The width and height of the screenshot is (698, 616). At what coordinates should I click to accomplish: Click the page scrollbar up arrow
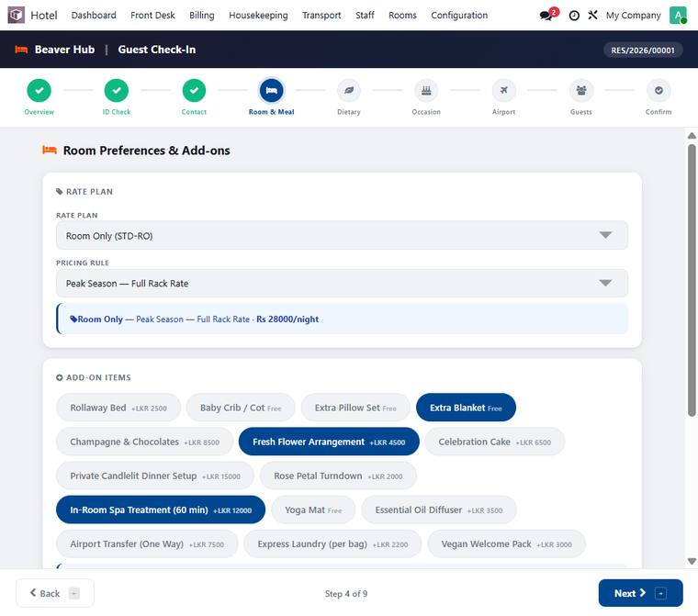coord(692,135)
